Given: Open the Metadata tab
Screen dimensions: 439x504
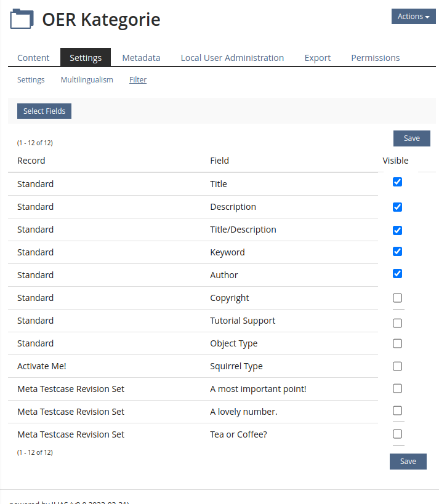Looking at the screenshot, I should coord(141,58).
